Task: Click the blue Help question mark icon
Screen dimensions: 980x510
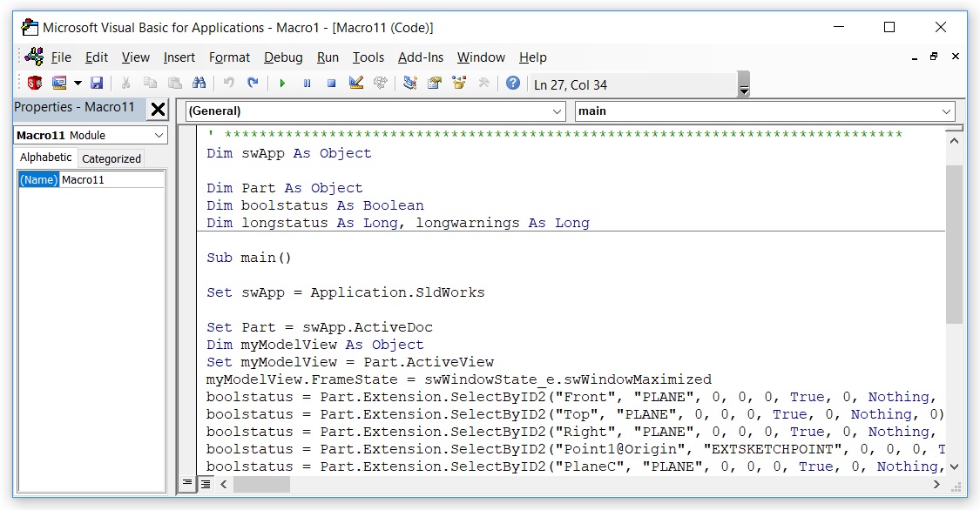Action: 512,83
